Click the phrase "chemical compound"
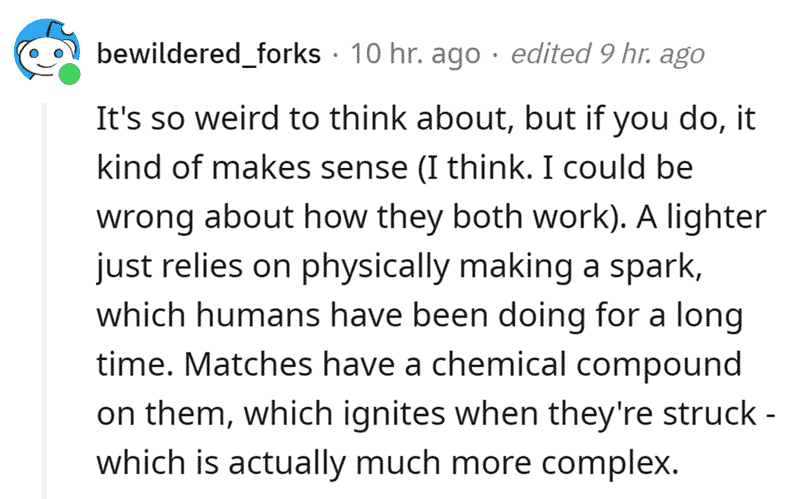Image resolution: width=800 pixels, height=499 pixels. click(x=587, y=364)
